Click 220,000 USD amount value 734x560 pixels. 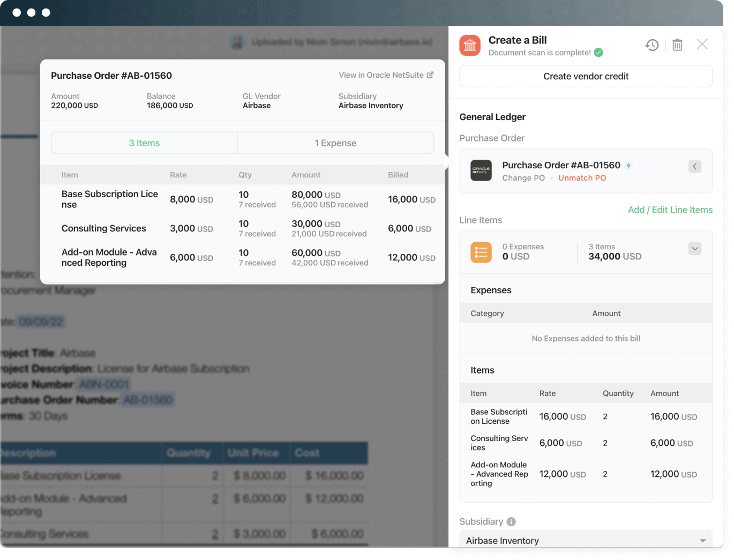click(x=74, y=106)
